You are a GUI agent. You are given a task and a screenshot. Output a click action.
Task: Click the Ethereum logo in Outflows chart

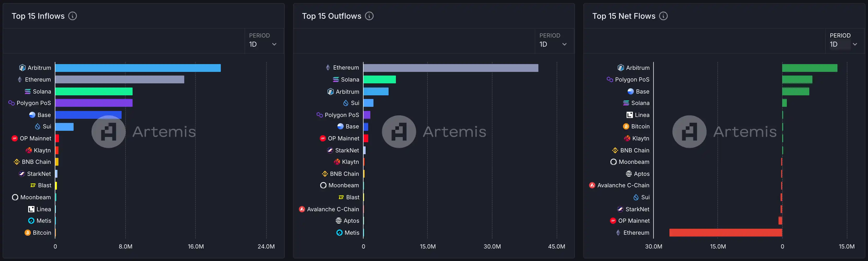[328, 68]
